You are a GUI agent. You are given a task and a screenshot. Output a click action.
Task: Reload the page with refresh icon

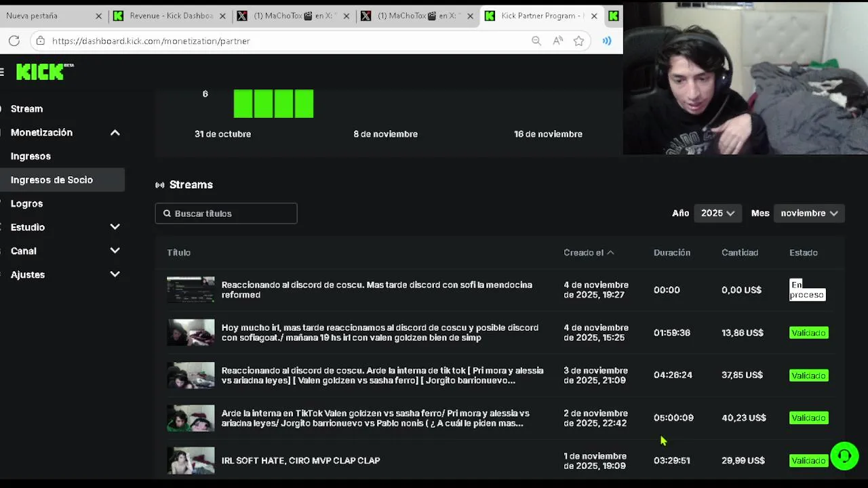[14, 41]
